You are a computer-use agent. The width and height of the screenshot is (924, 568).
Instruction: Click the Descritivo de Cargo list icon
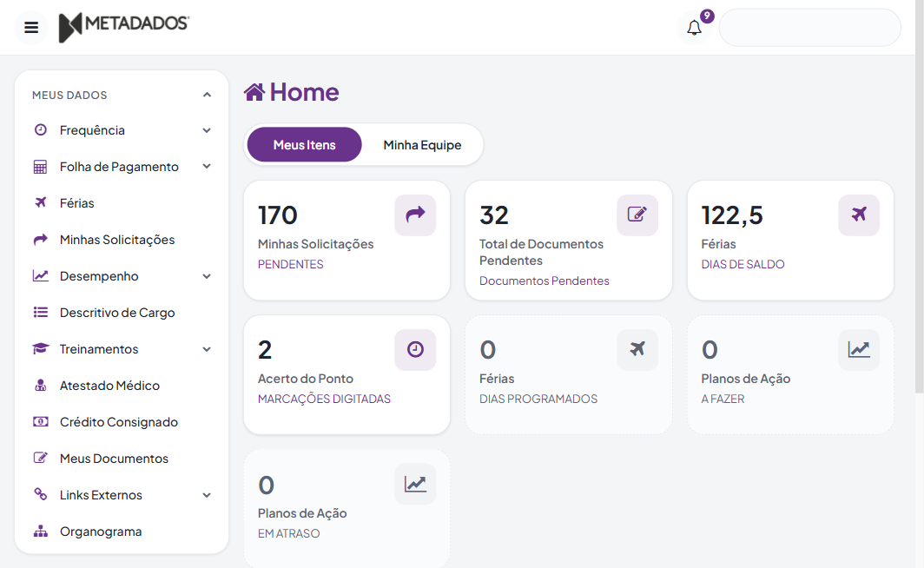point(40,313)
